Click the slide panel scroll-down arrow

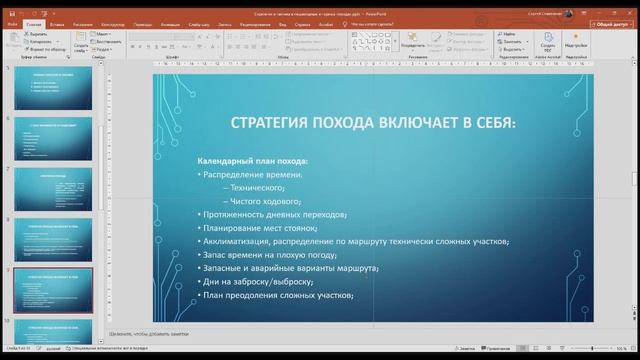(x=101, y=342)
